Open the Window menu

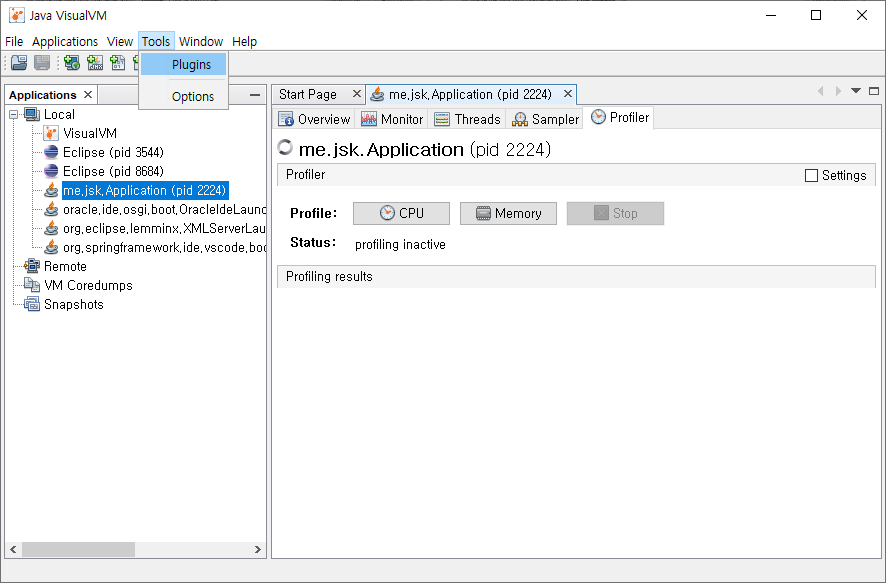click(x=201, y=42)
